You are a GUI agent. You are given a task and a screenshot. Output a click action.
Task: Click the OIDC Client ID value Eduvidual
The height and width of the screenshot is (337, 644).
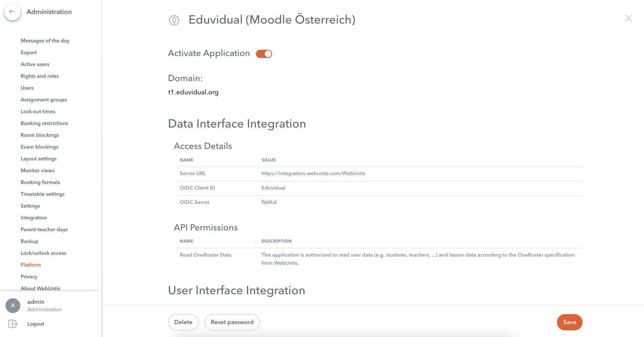point(273,188)
